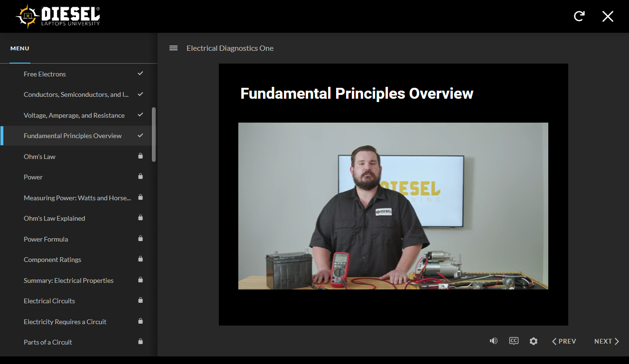Advance to the next slide with NEXT
The width and height of the screenshot is (629, 364).
tap(607, 341)
